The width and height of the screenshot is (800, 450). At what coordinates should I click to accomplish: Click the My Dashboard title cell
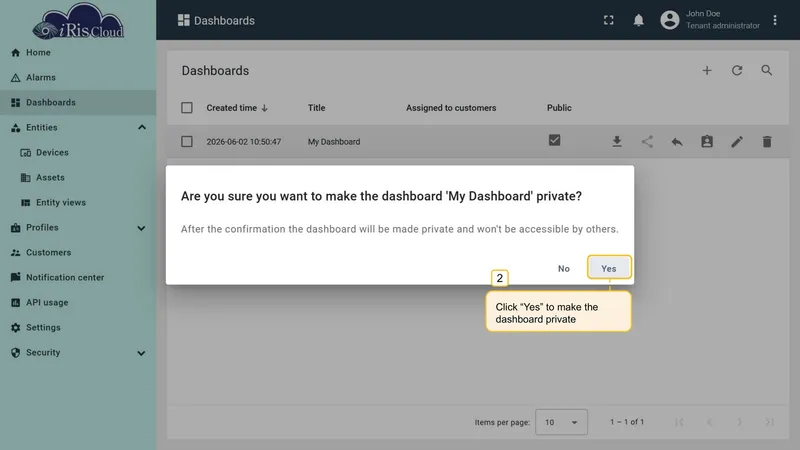334,142
